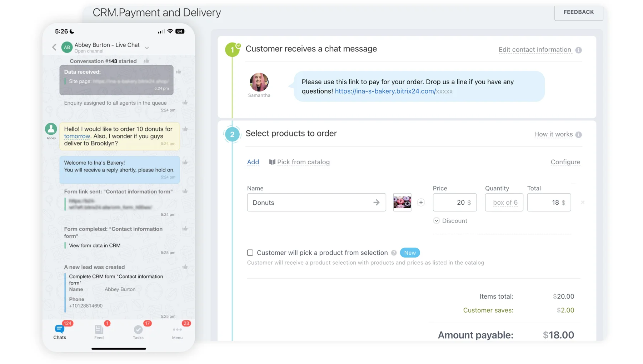
Task: Click the back arrow in chat header
Action: pyautogui.click(x=54, y=47)
